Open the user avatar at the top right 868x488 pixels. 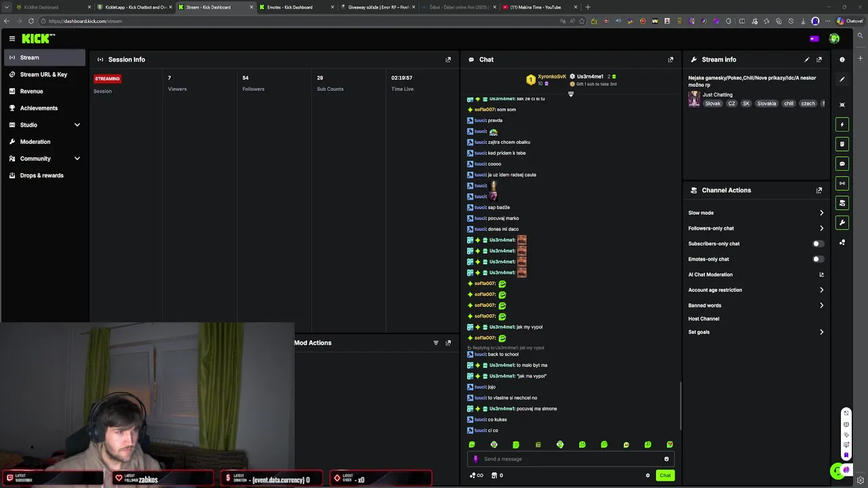point(834,39)
